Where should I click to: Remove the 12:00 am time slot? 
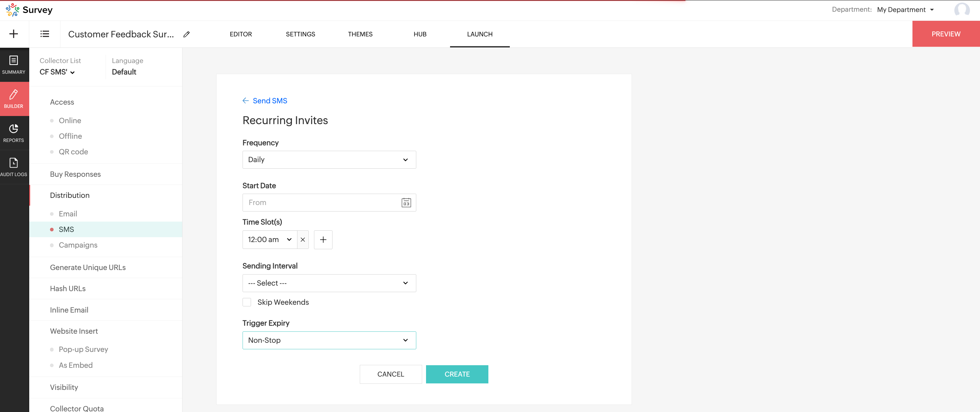coord(302,239)
